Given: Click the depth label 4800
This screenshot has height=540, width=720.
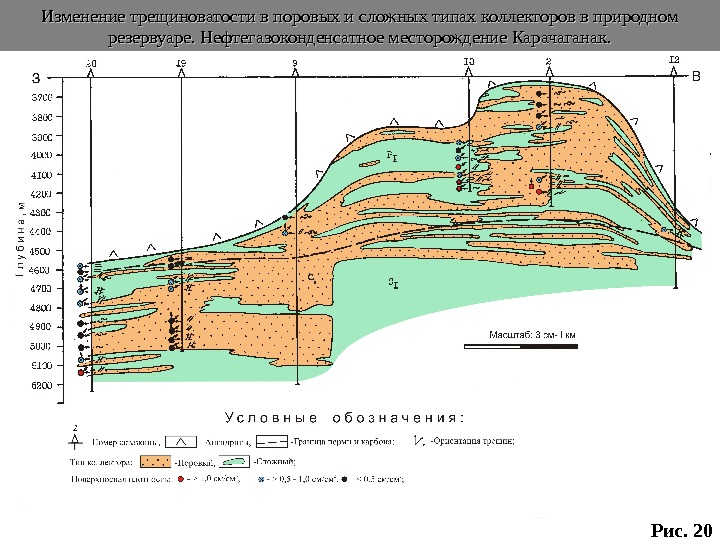Looking at the screenshot, I should (x=40, y=308).
